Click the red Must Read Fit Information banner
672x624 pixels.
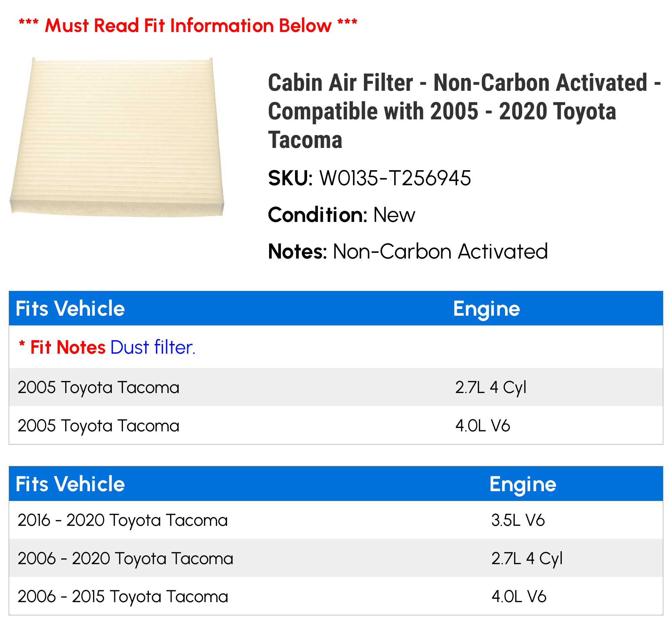click(x=188, y=26)
